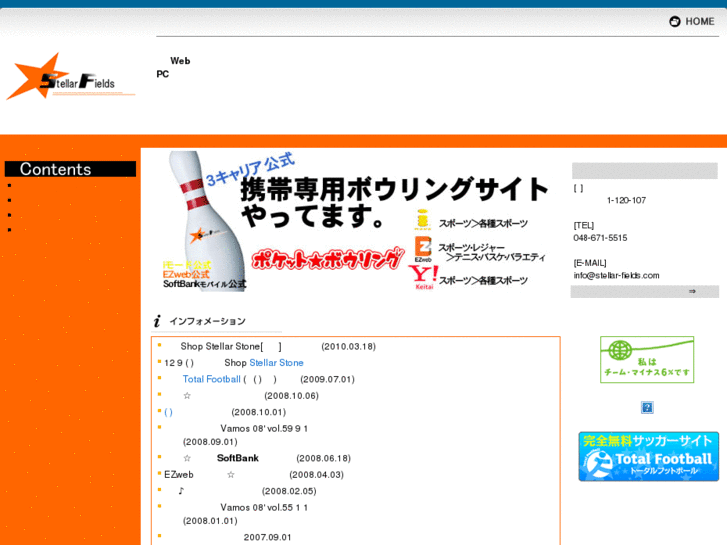This screenshot has width=727, height=545.
Task: Open the Stellar Stone link
Action: (x=276, y=363)
